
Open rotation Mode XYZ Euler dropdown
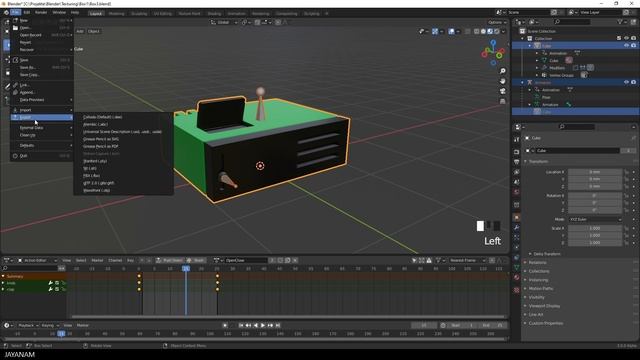[595, 219]
